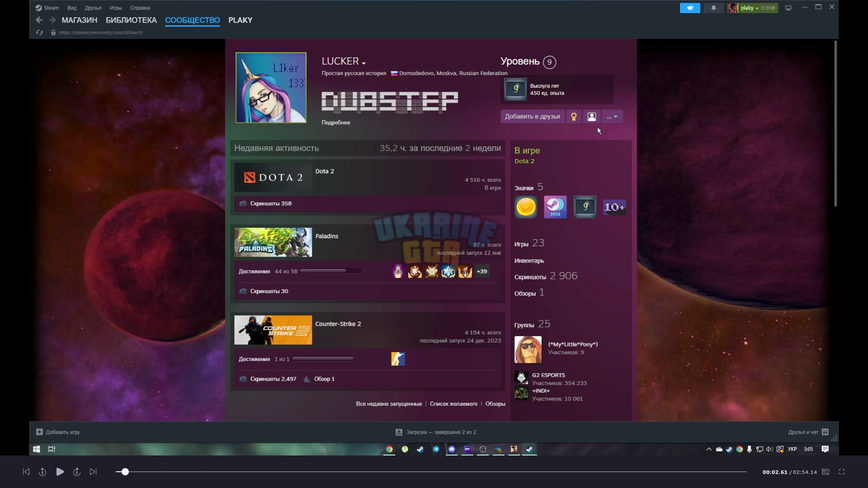
Task: Open the Steam menu
Action: point(47,8)
